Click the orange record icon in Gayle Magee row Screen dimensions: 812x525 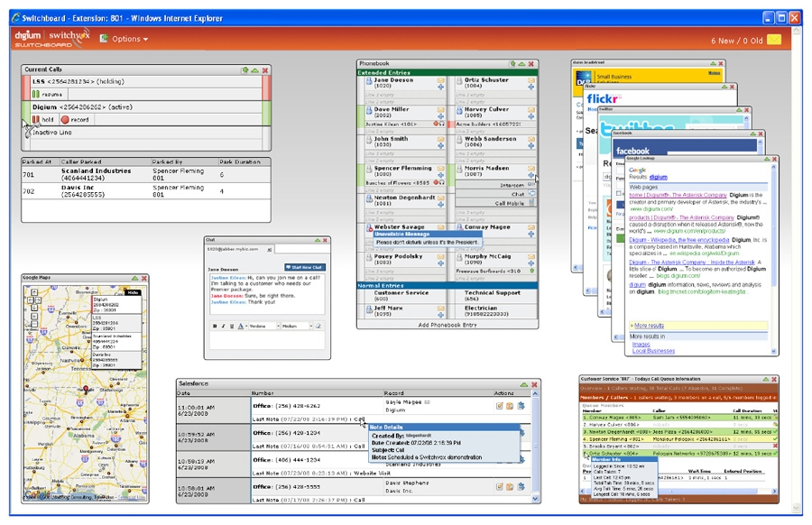(510, 406)
